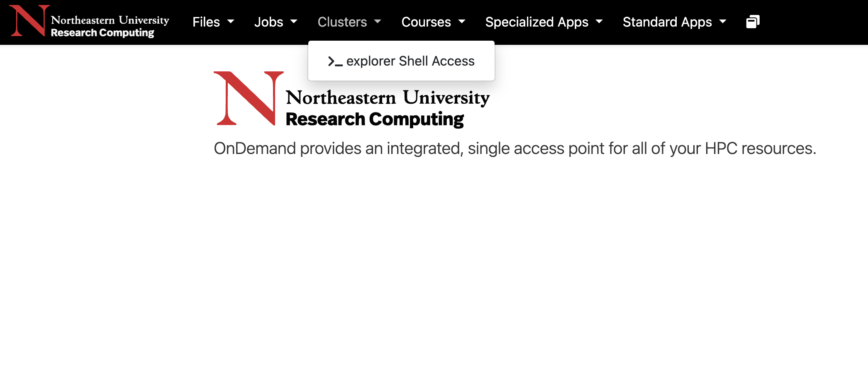The height and width of the screenshot is (381, 868).
Task: Expand the Specialized Apps dropdown arrow
Action: pos(599,22)
